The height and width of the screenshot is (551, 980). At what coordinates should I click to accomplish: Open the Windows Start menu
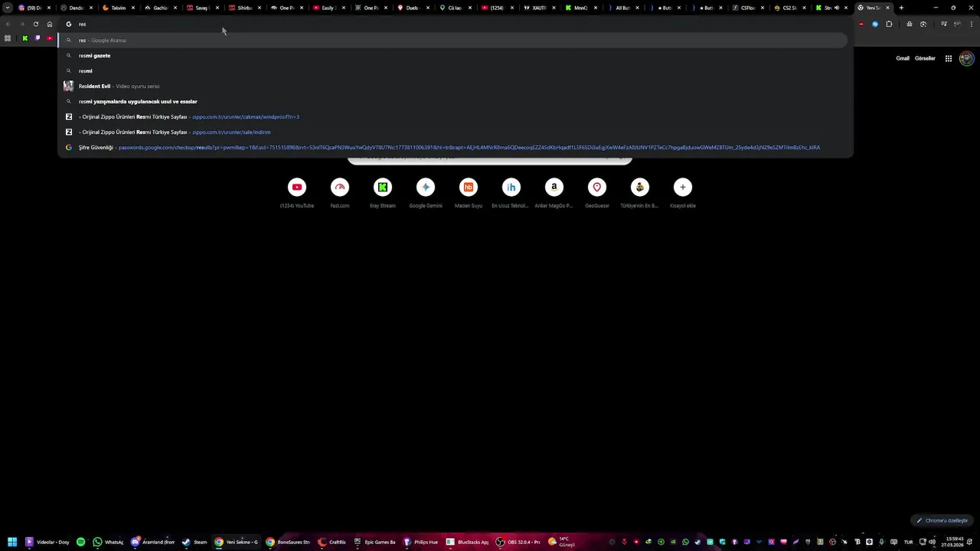[12, 542]
